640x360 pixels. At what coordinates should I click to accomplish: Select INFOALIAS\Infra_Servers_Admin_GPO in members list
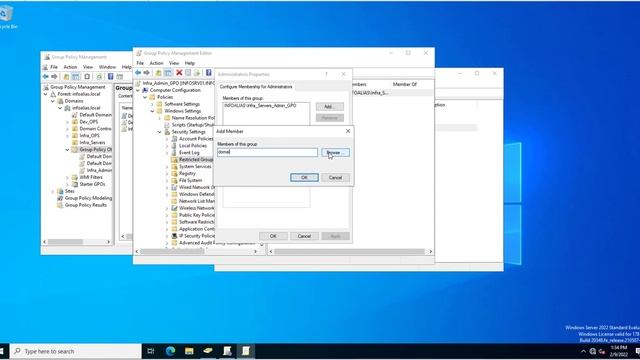260,105
